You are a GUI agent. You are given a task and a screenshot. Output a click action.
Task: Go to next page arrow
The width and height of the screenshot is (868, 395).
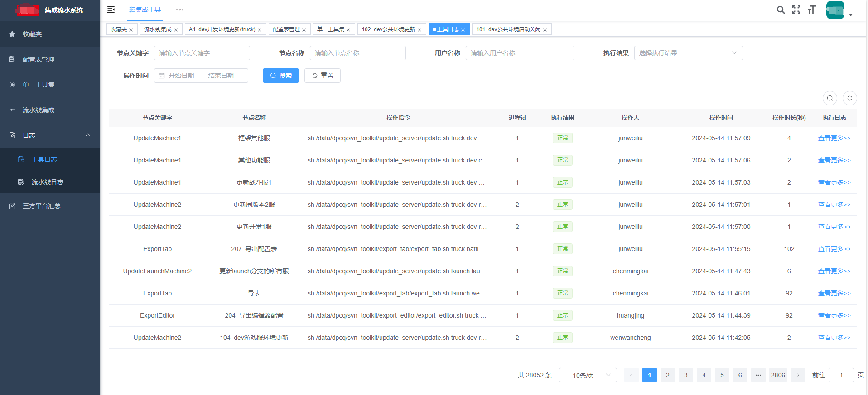(x=798, y=375)
